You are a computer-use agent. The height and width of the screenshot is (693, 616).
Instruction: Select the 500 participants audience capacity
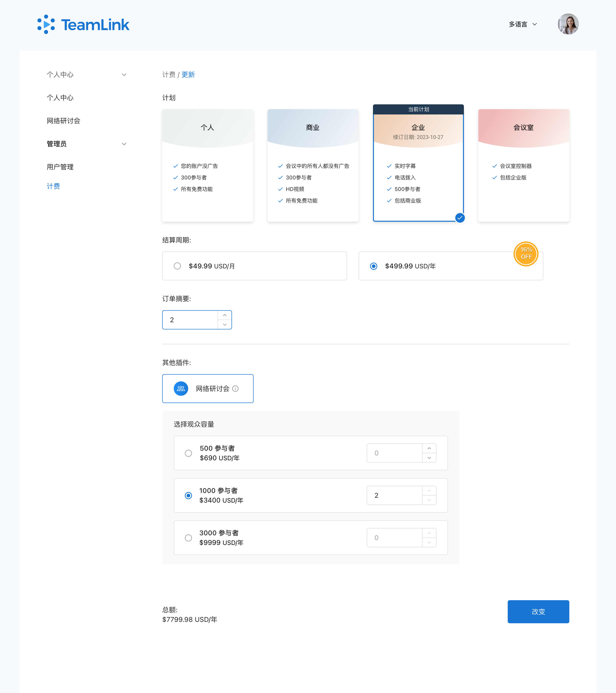(188, 453)
